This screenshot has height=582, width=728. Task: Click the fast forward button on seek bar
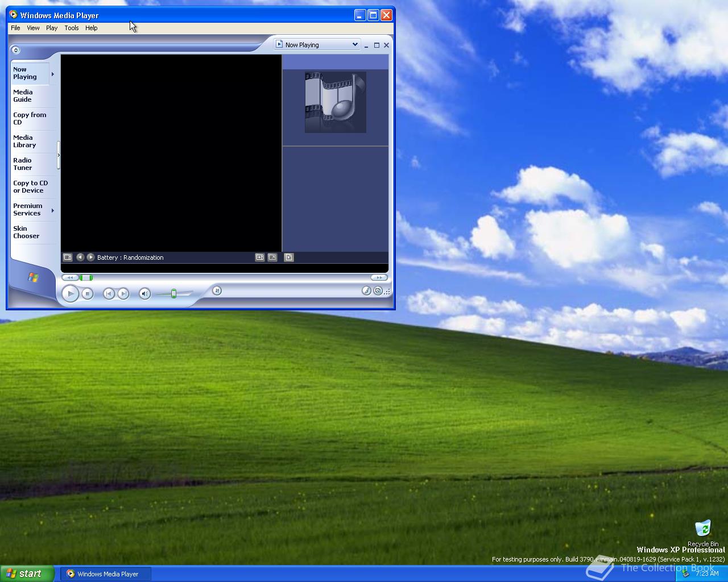coord(378,277)
